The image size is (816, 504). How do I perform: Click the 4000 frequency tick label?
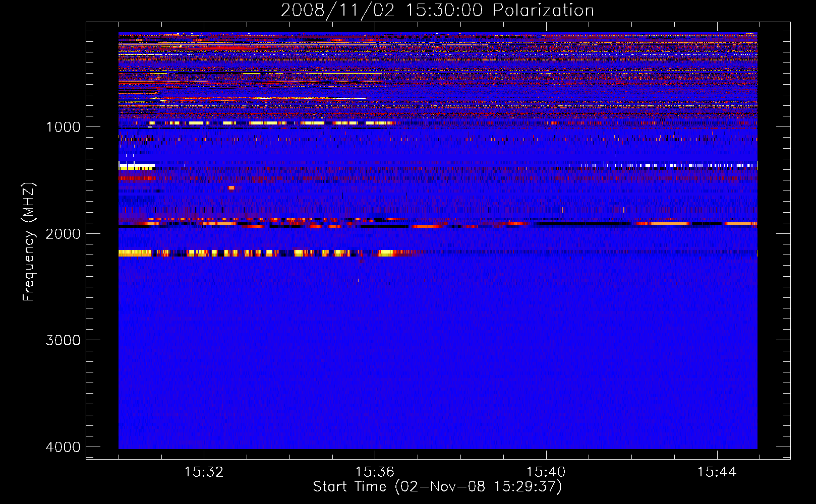(x=63, y=447)
